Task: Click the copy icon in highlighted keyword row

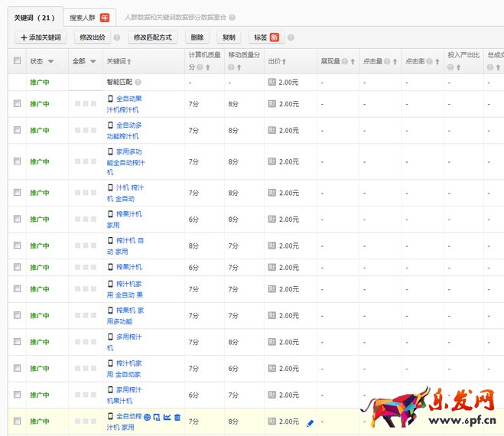Action: point(157,417)
